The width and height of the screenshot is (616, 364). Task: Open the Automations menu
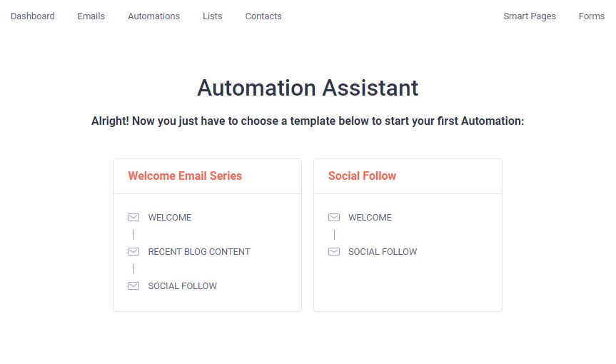[x=153, y=16]
